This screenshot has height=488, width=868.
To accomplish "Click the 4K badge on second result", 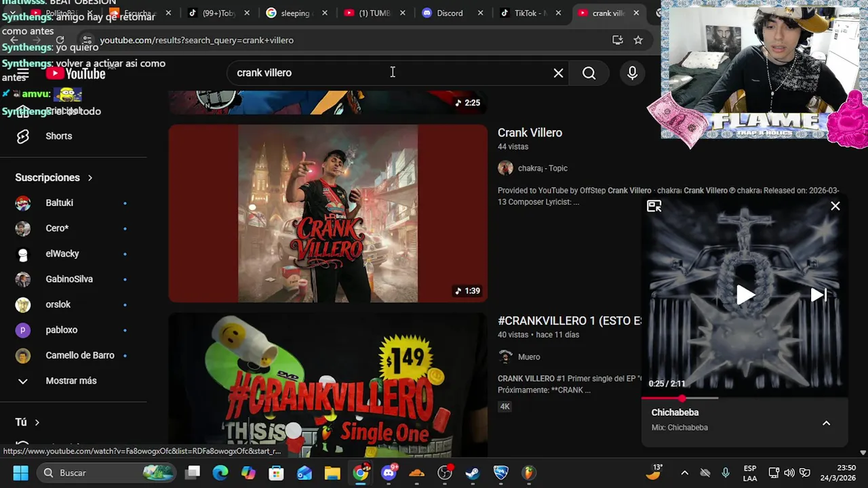I will (505, 407).
